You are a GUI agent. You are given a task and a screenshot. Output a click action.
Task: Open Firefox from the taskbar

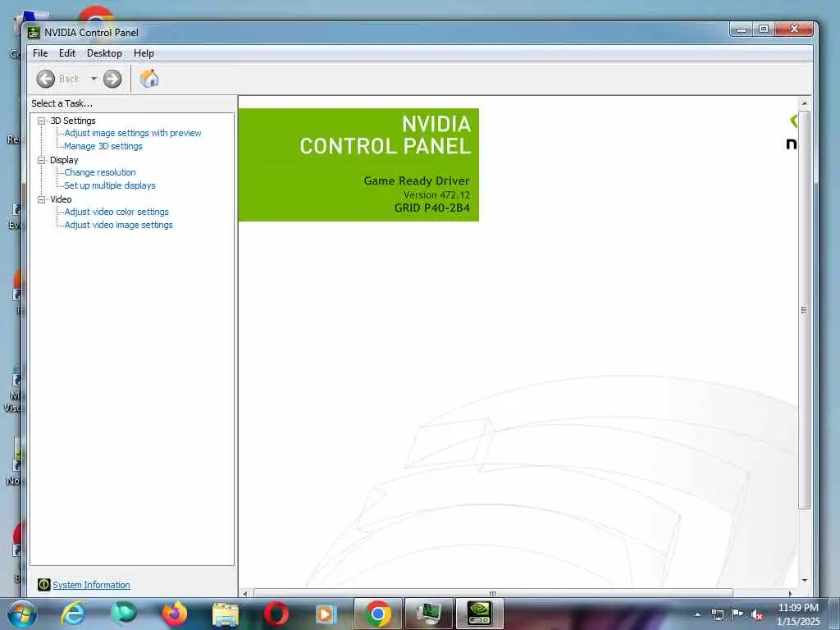175,614
